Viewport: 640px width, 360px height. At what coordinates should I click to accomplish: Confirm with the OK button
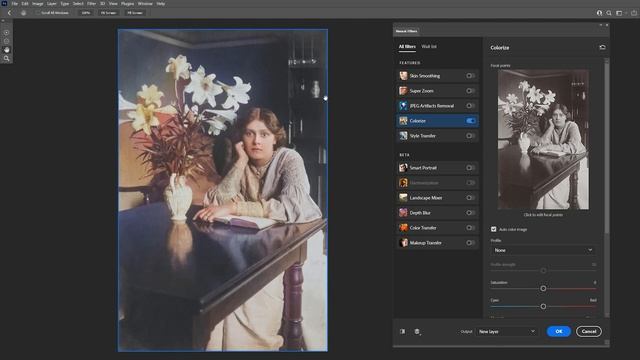pos(559,331)
